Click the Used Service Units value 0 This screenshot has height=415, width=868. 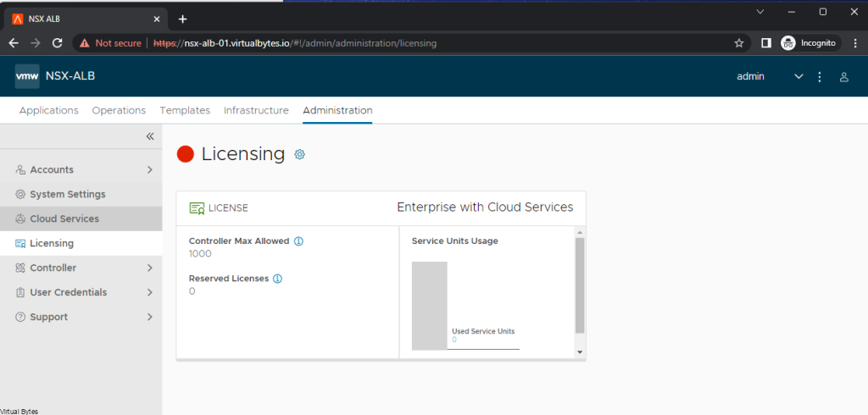point(454,340)
